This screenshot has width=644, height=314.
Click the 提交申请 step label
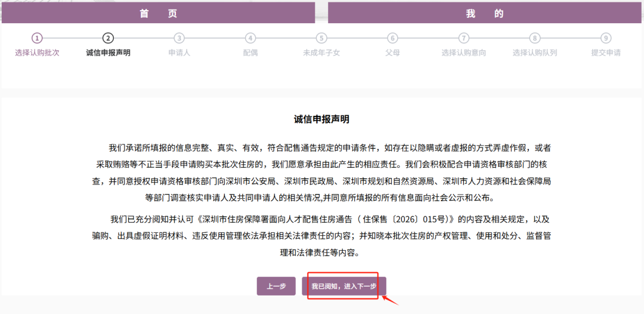pos(606,53)
